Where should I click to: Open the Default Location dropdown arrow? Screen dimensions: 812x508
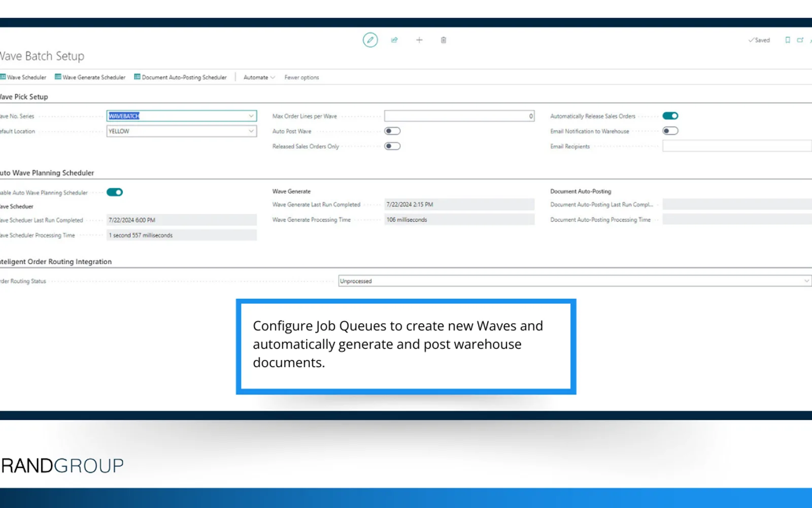point(251,131)
